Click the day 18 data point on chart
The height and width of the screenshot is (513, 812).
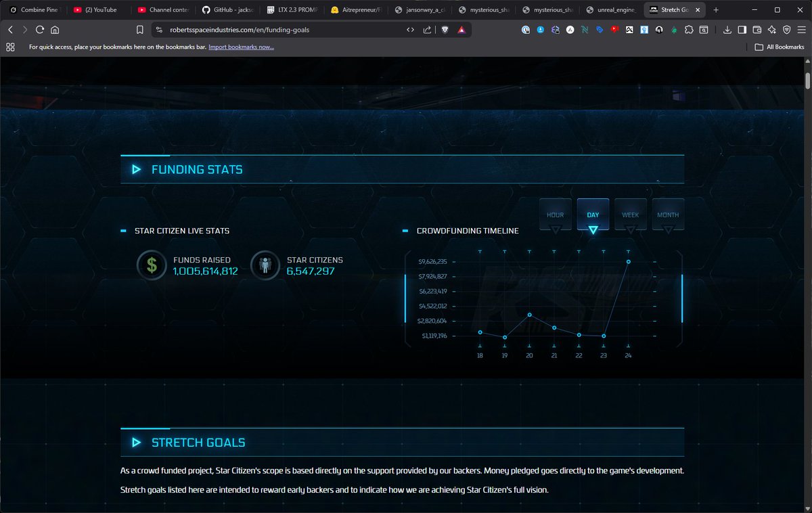(x=480, y=332)
